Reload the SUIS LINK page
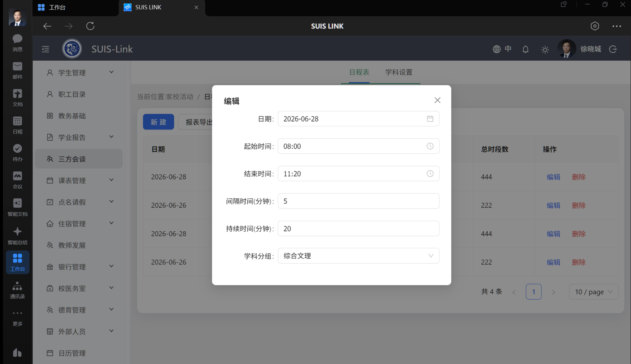Viewport: 631px width, 364px height. [90, 26]
